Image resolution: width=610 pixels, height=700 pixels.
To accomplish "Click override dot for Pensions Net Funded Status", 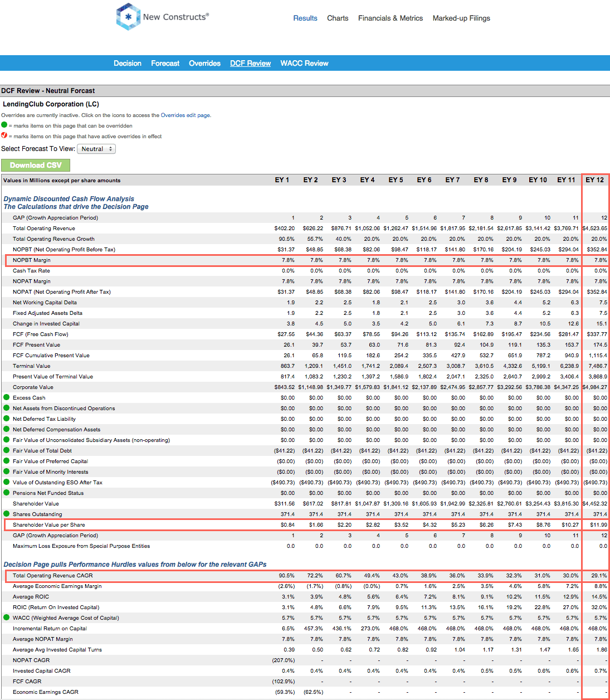I will pyautogui.click(x=7, y=493).
